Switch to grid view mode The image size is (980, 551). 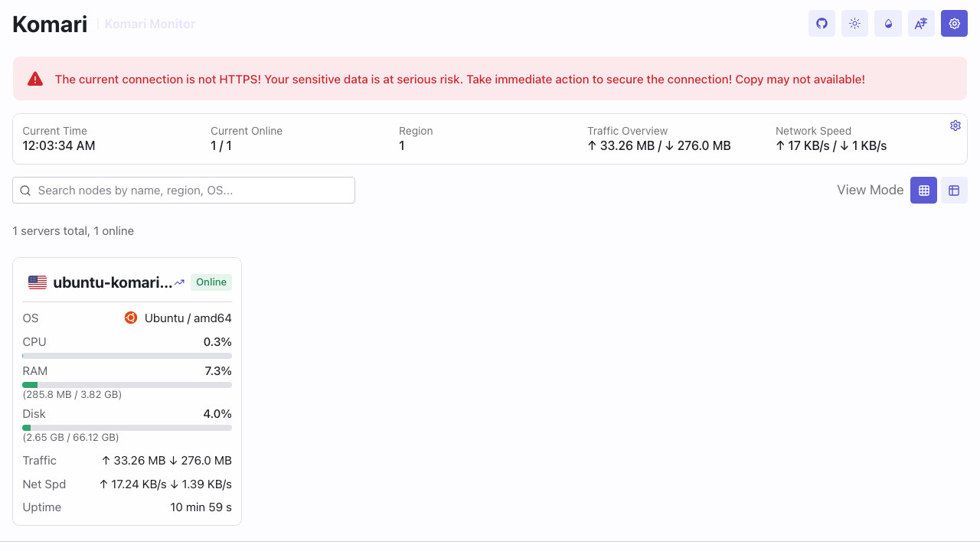923,190
